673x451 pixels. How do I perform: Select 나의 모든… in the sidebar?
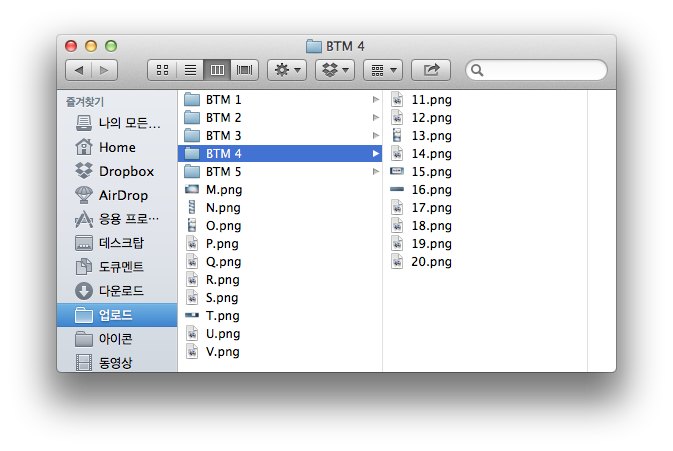point(117,123)
